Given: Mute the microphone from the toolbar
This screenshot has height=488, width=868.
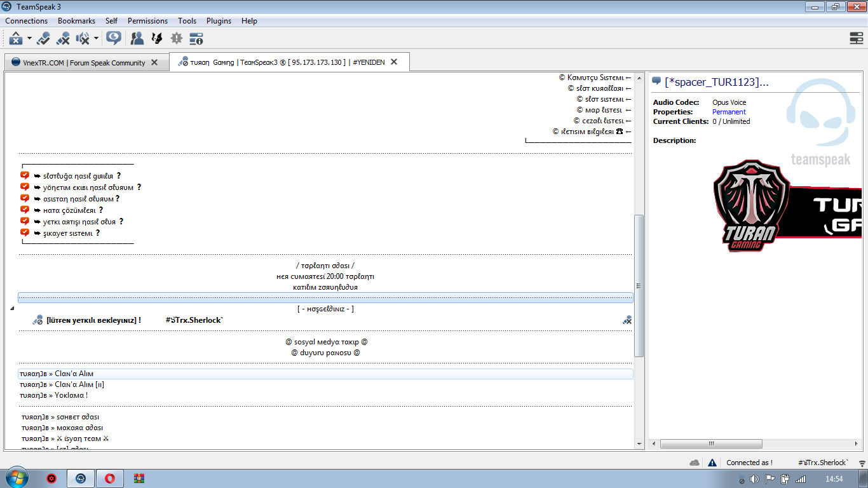Looking at the screenshot, I should tap(63, 39).
